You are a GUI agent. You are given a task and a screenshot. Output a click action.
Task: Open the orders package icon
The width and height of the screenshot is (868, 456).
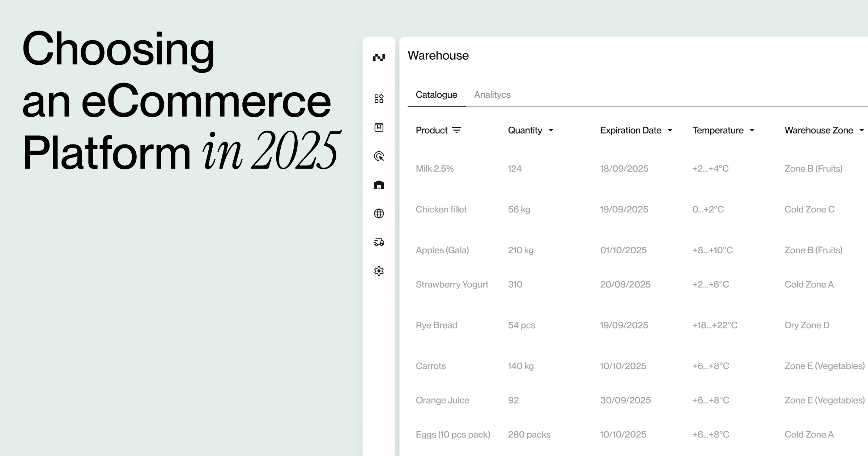click(379, 127)
